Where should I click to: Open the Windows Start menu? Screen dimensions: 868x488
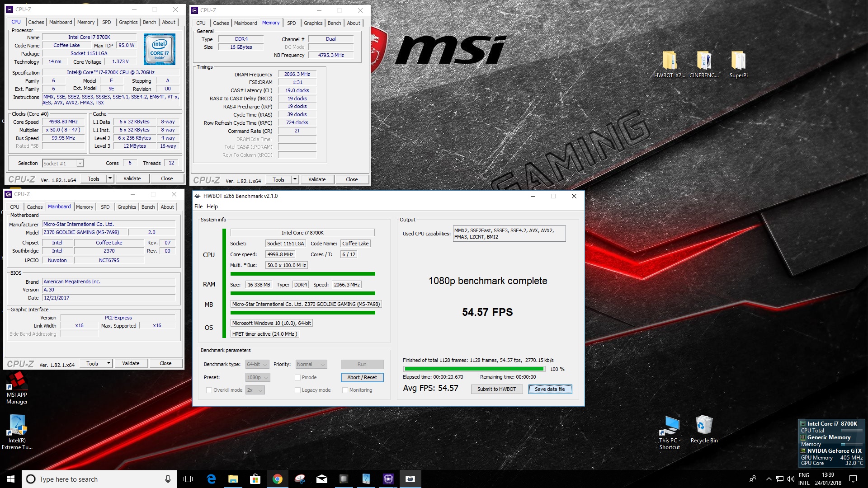[x=11, y=479]
